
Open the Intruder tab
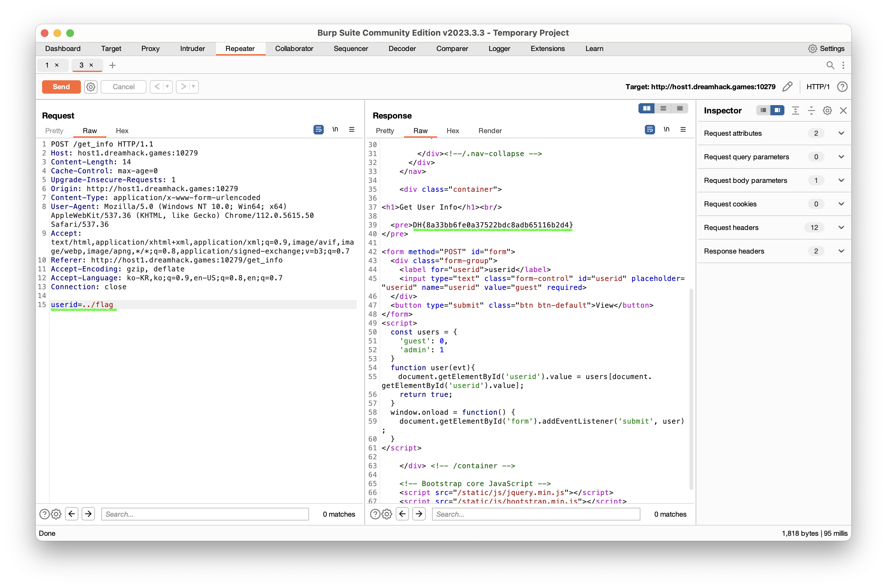[x=192, y=48]
